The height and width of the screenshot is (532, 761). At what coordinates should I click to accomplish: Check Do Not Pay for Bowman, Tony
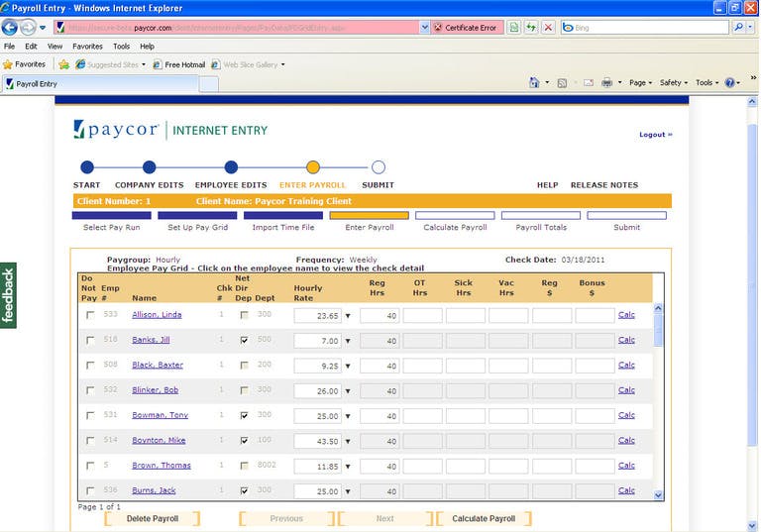[x=90, y=415]
